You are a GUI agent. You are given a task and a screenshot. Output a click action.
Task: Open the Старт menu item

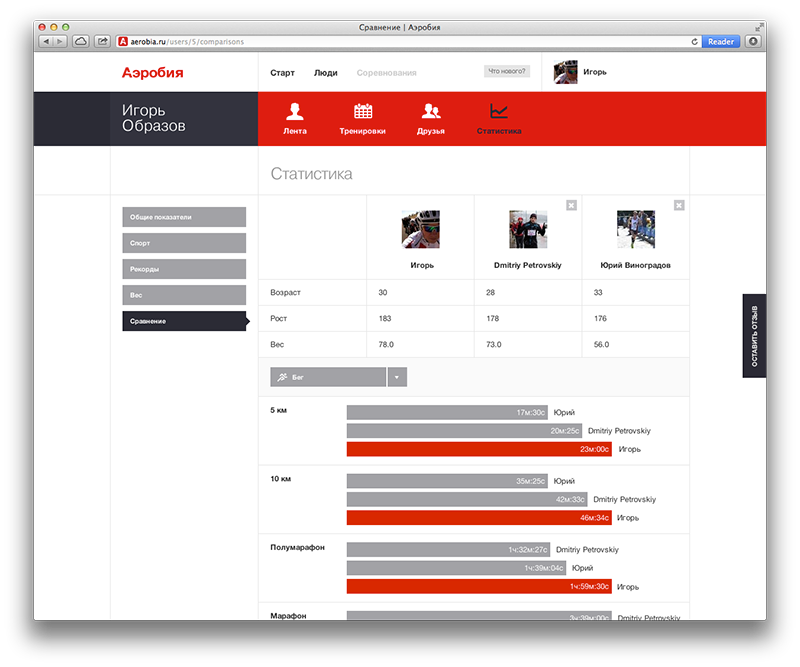pos(282,73)
